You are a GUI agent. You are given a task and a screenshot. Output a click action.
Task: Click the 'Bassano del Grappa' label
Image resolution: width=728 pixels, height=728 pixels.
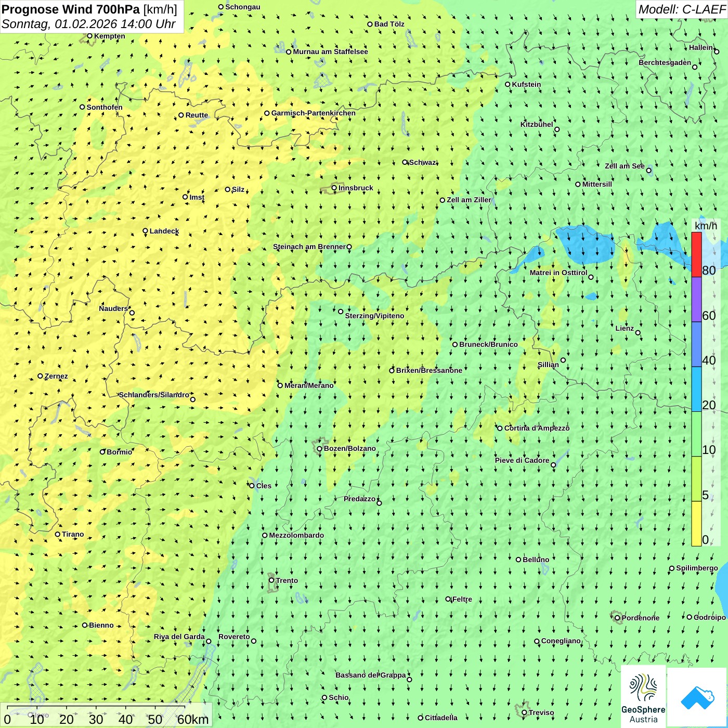(371, 675)
